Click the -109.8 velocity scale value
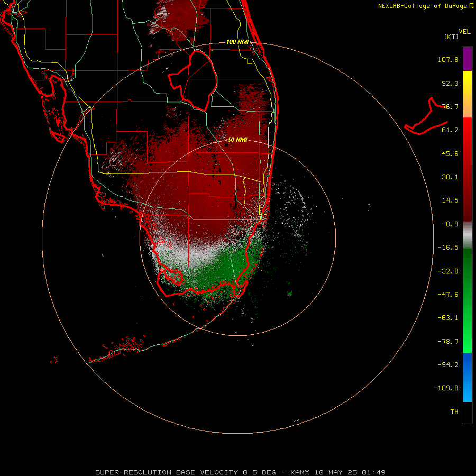This screenshot has width=476, height=476. click(446, 388)
